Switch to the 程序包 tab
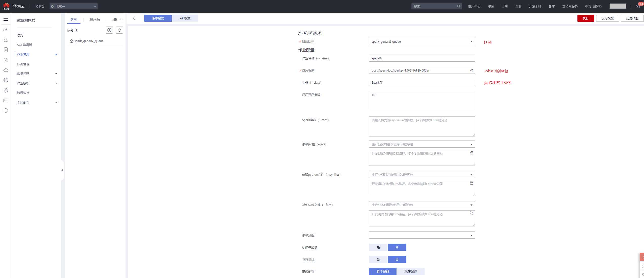 (95, 20)
